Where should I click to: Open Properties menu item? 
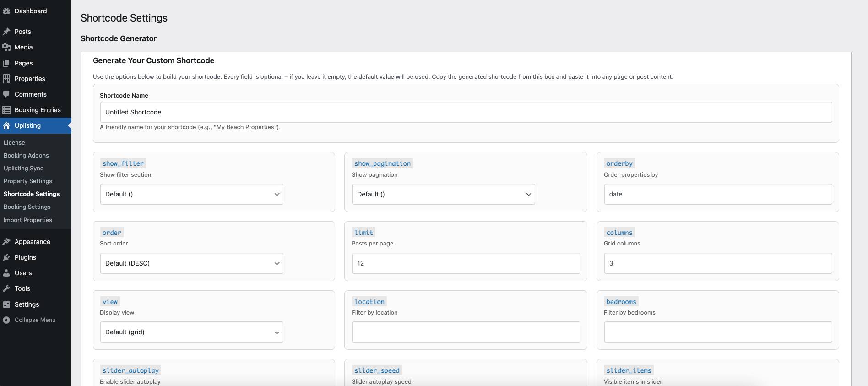36,79
